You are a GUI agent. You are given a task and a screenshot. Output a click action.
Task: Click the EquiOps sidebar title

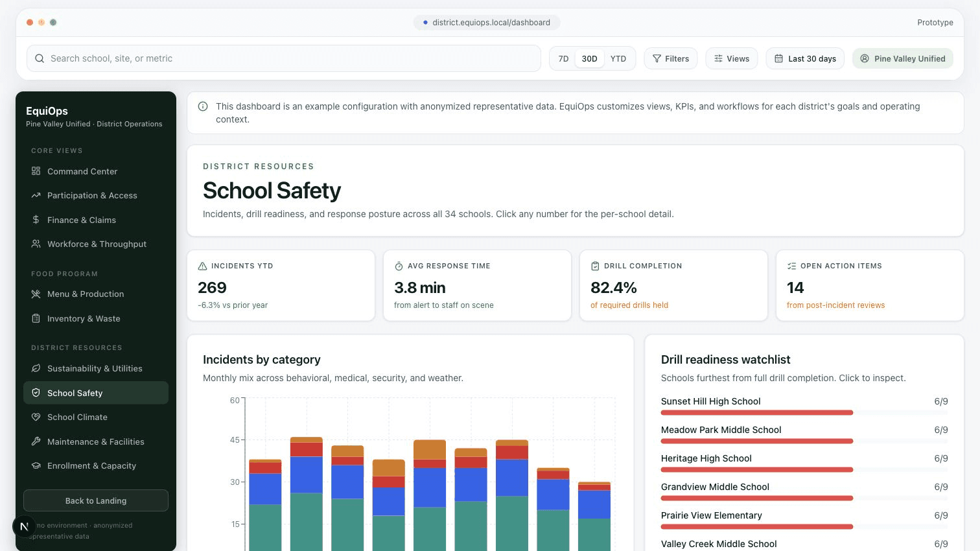[47, 111]
